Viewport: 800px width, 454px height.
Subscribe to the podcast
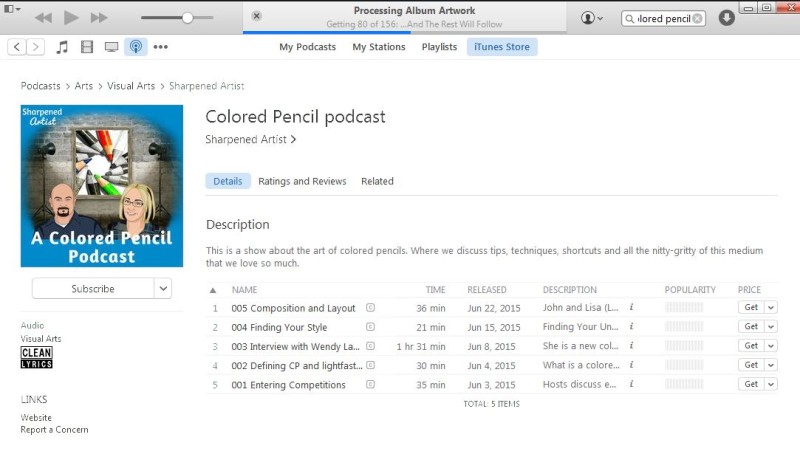[92, 289]
